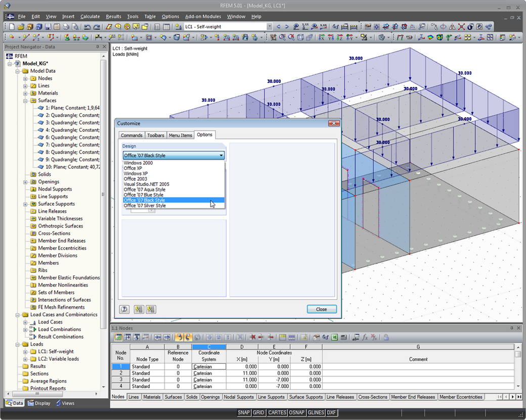Select the Edit Function fx icon in table toolbar
Image resolution: width=526 pixels, height=420 pixels.
point(364,337)
